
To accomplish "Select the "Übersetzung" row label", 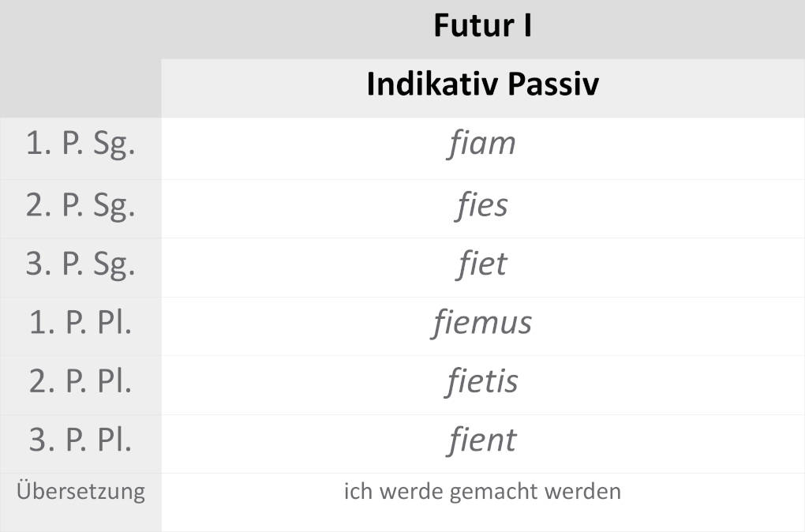I will tap(80, 492).
